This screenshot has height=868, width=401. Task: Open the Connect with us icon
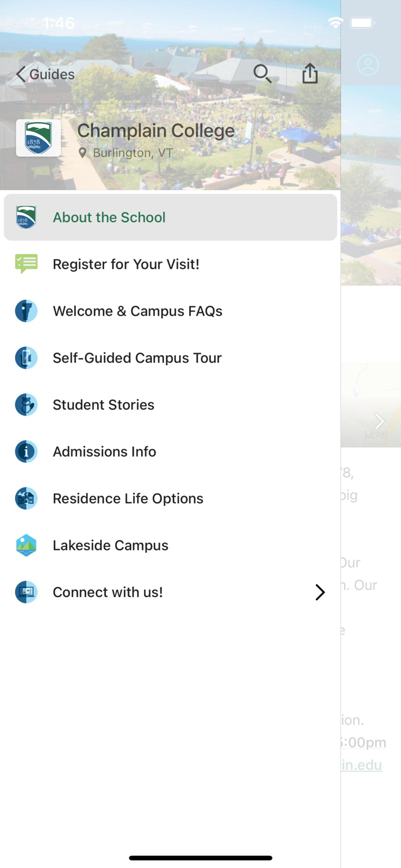[25, 592]
